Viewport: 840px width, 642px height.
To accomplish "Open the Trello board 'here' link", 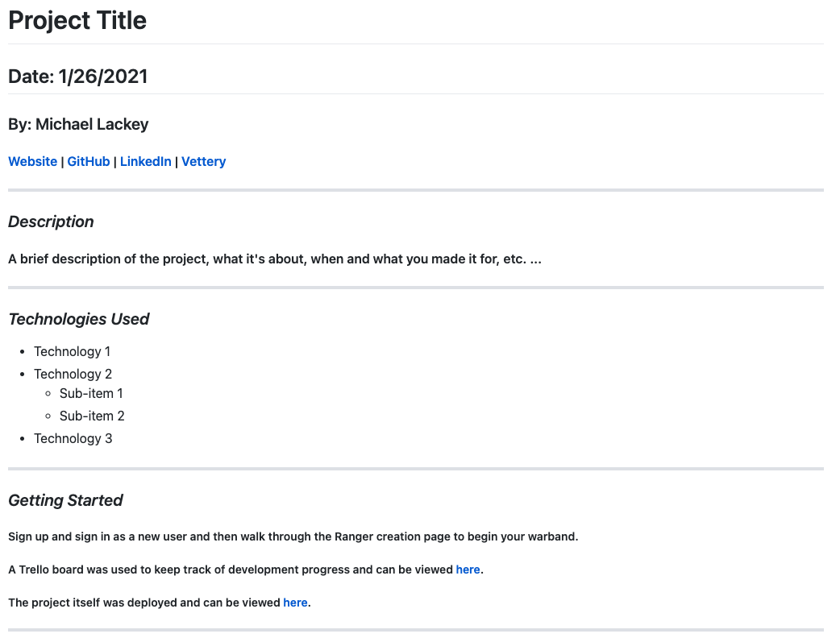I will (x=468, y=570).
